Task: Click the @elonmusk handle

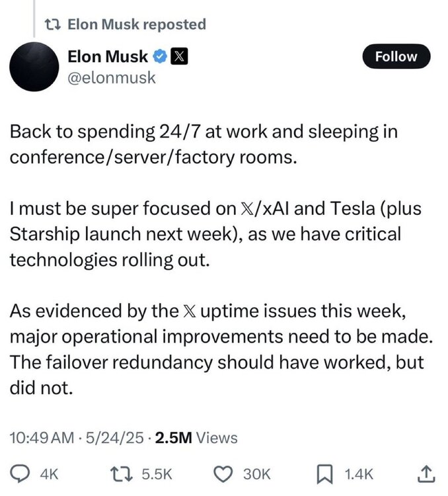Action: (112, 77)
